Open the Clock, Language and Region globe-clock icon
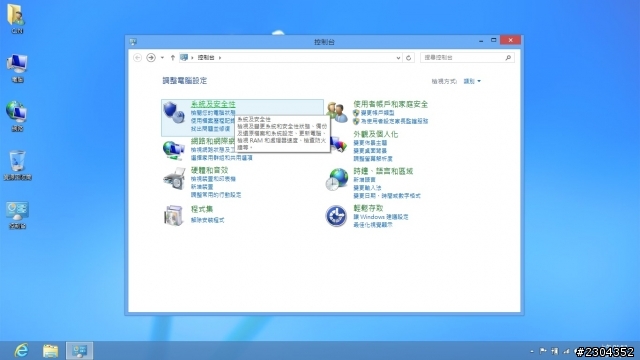This screenshot has height=360, width=640. (337, 180)
